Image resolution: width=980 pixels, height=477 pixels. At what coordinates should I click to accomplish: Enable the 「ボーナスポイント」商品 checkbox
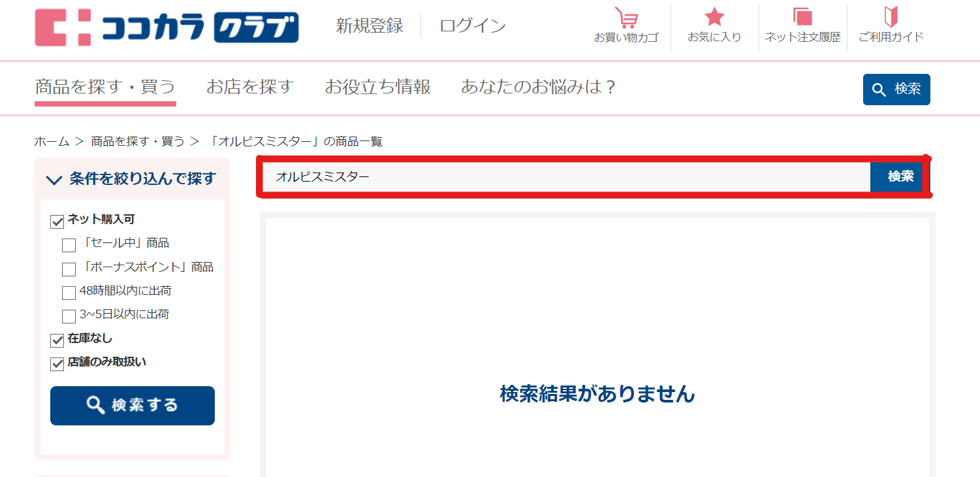pos(69,269)
